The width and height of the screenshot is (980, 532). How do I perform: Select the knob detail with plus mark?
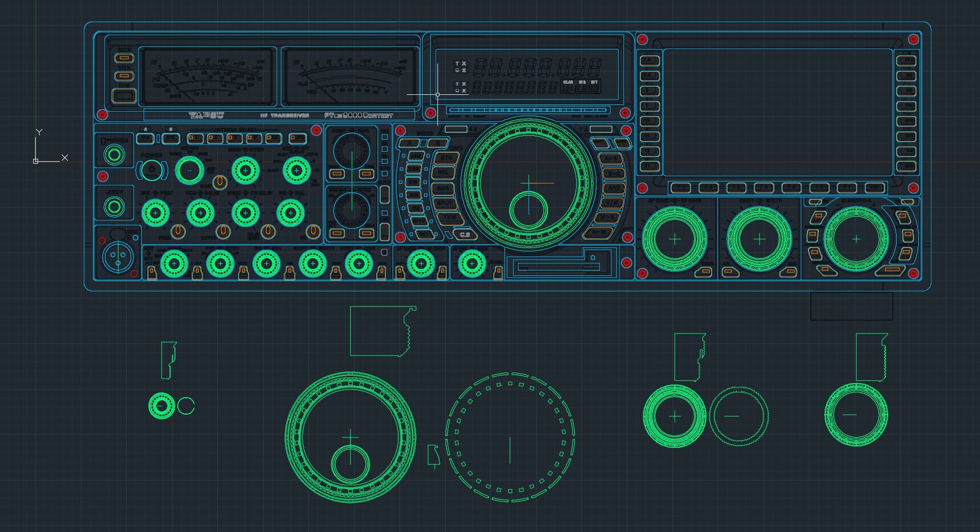pos(675,416)
